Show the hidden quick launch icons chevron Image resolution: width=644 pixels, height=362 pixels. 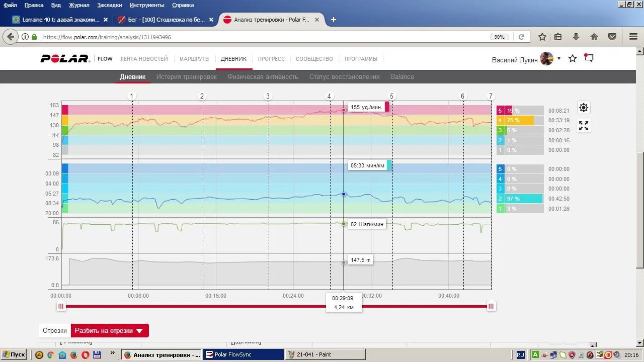112,353
